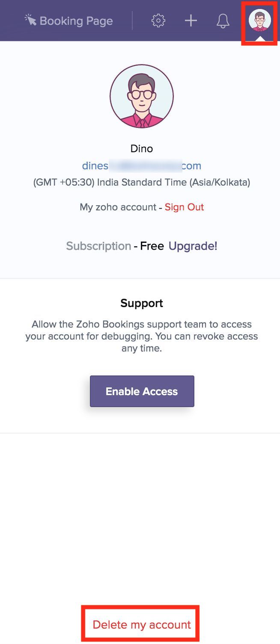Click the plus icon to add new
Image resolution: width=280 pixels, height=644 pixels.
click(x=191, y=21)
